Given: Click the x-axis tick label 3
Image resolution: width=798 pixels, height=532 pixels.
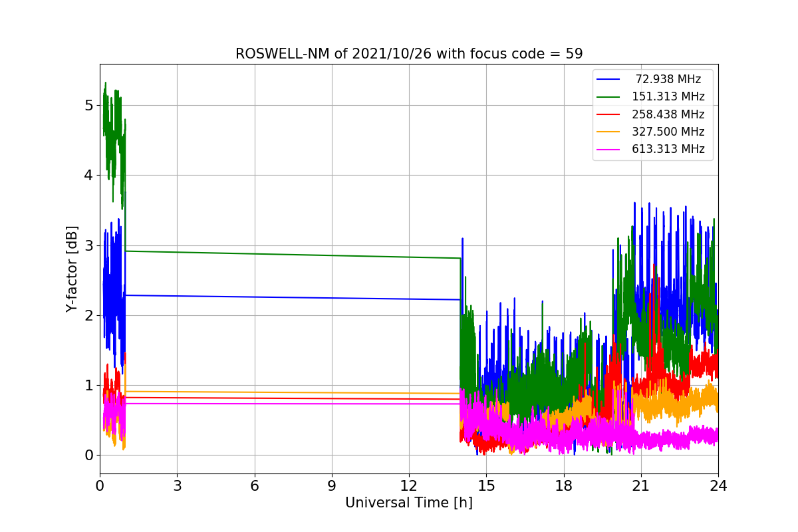Looking at the screenshot, I should point(177,486).
